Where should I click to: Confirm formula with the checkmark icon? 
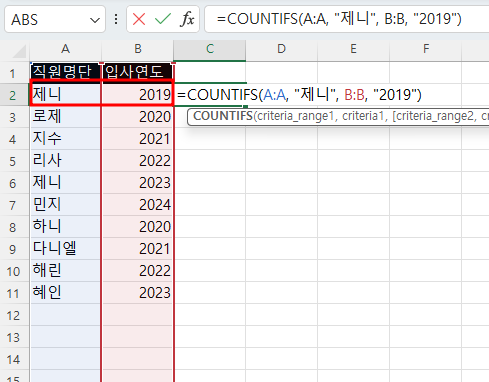tap(163, 19)
